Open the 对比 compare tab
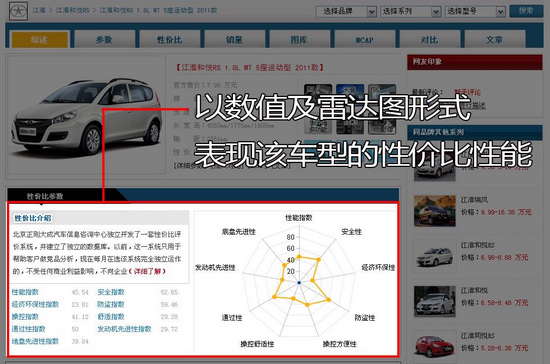Screen dimensions: 550x364 (x=429, y=39)
